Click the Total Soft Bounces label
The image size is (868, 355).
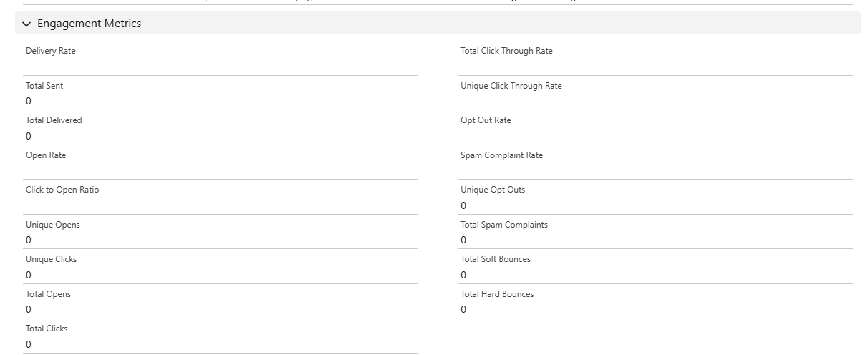495,259
